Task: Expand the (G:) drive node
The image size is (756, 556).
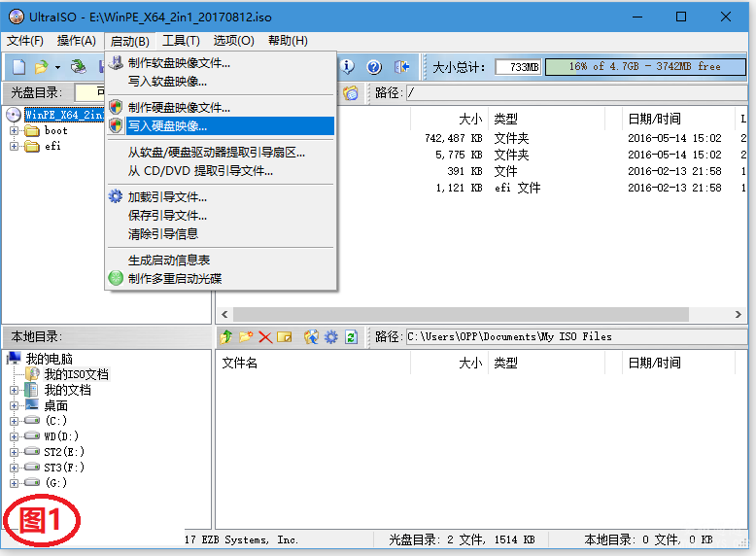Action: [x=14, y=483]
